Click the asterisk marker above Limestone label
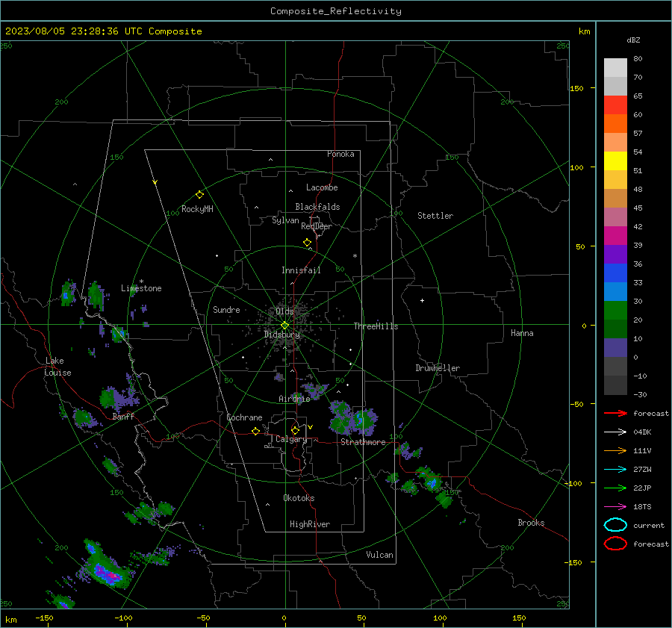The image size is (672, 628). point(141,282)
